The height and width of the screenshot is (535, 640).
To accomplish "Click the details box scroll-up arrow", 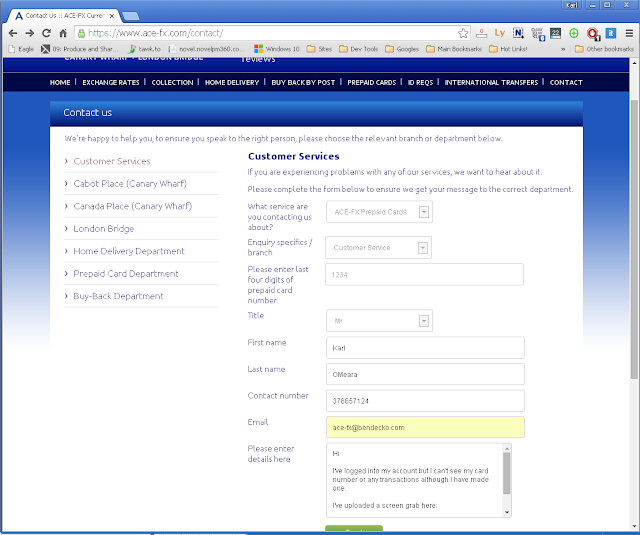I will tap(507, 448).
